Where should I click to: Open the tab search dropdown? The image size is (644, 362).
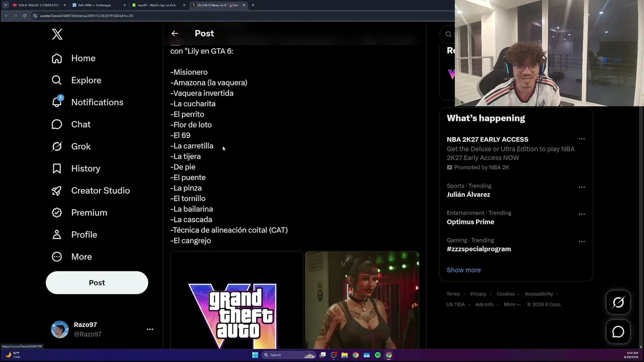(6, 5)
